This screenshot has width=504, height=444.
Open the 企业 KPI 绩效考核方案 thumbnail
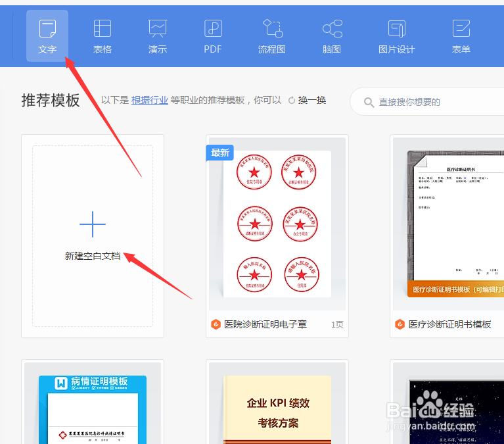click(x=277, y=403)
